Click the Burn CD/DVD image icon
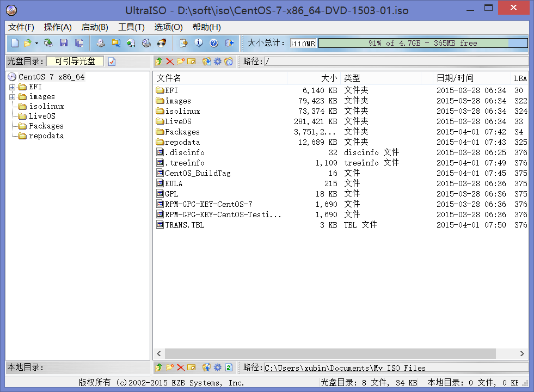Image resolution: width=534 pixels, height=392 pixels. [x=162, y=43]
